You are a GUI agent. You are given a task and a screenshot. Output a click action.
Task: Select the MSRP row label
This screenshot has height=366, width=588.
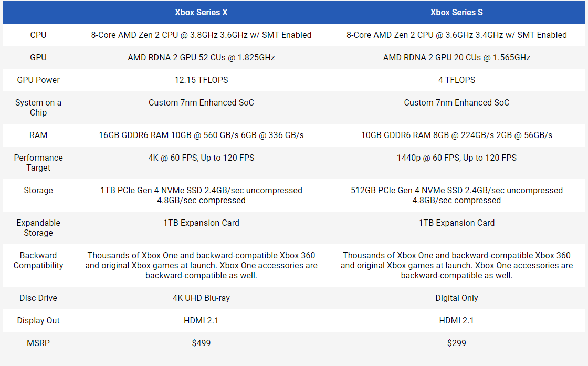point(38,343)
